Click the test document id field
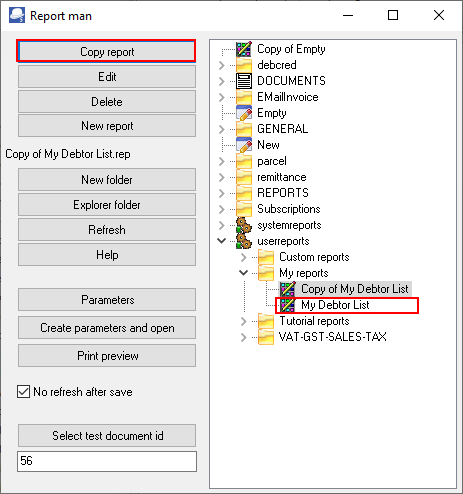Screen dimensions: 463x494 [x=107, y=461]
